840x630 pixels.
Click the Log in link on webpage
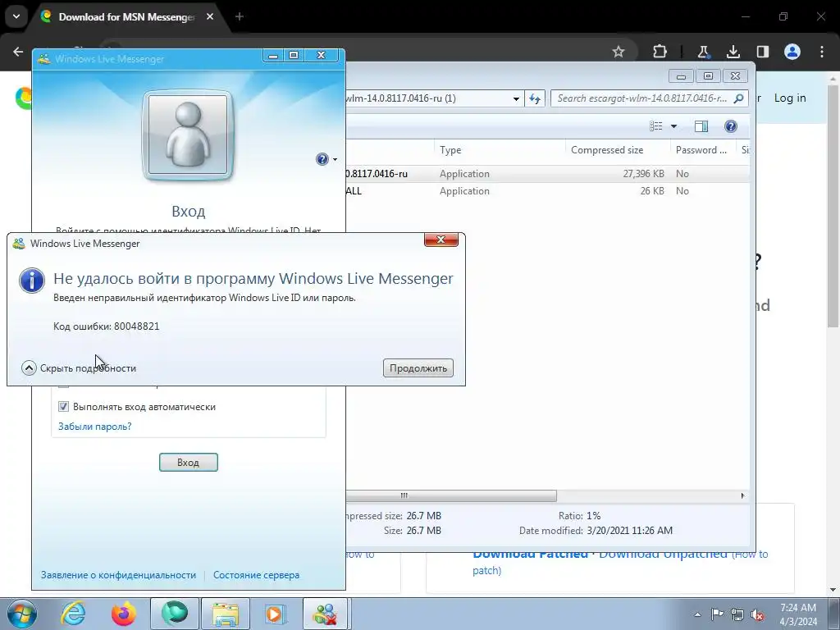click(x=790, y=98)
